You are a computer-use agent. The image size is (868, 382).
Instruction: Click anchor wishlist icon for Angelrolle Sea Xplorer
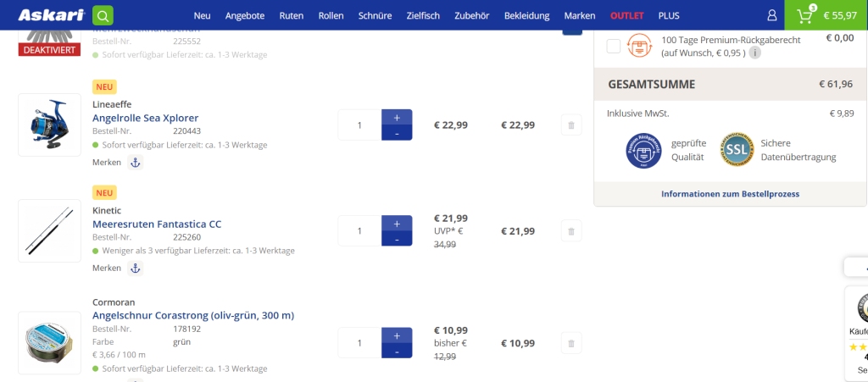[x=136, y=162]
